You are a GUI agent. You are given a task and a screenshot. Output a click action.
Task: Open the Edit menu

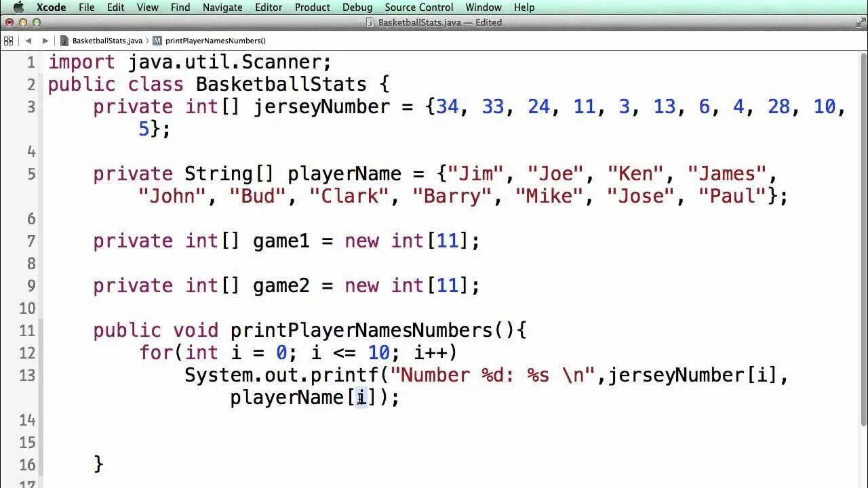[x=116, y=7]
